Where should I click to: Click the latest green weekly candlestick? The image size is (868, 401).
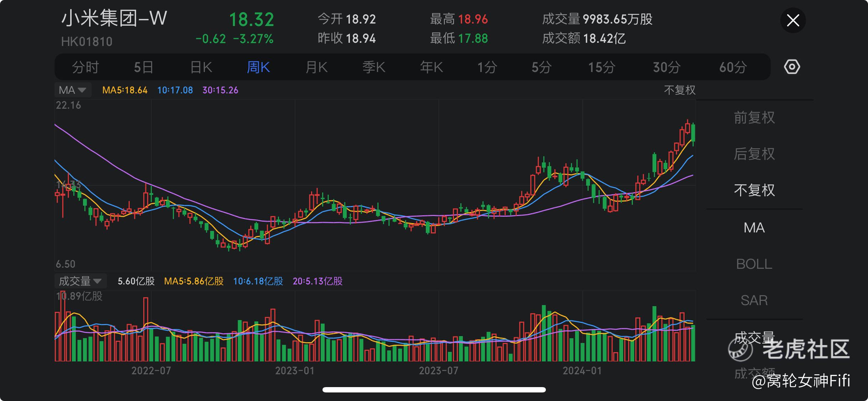[693, 133]
